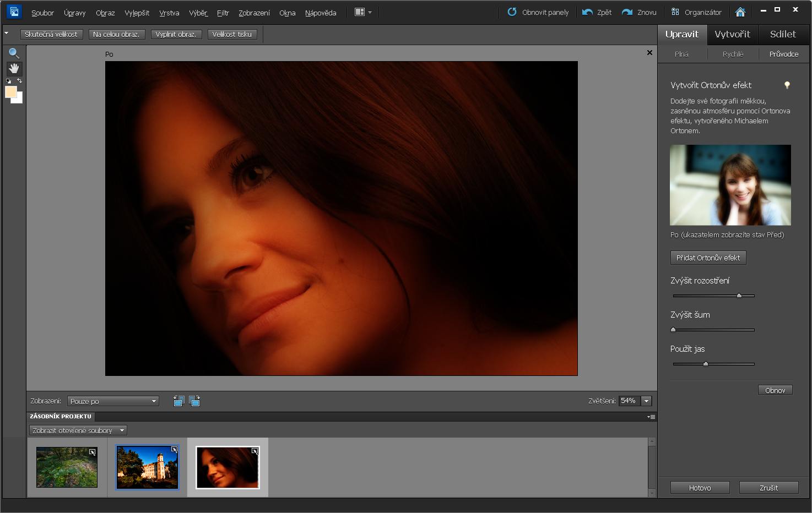812x513 pixels.
Task: Switch to the Vytvořit tab
Action: tap(732, 34)
